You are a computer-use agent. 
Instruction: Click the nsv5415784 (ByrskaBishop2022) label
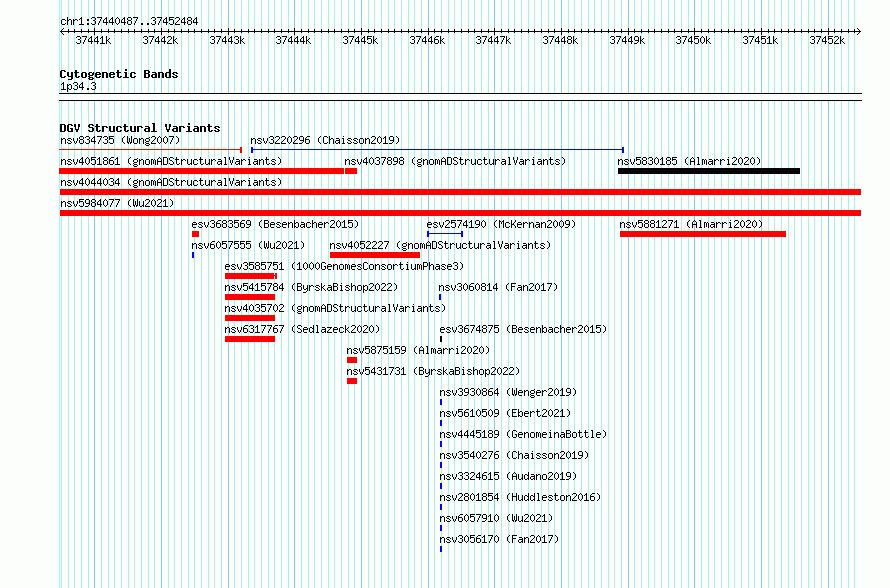[311, 287]
